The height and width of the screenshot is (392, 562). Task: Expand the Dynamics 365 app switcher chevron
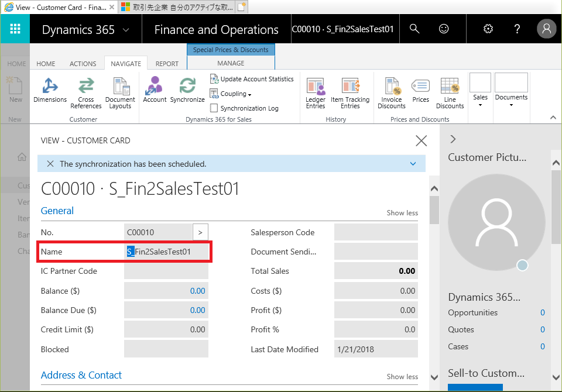(x=126, y=30)
